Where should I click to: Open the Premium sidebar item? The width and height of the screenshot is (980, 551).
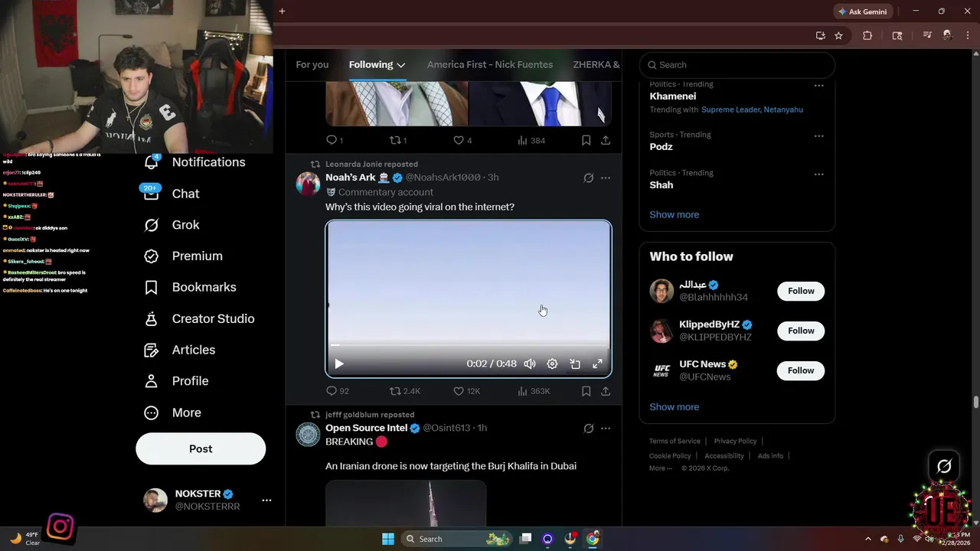(184, 256)
